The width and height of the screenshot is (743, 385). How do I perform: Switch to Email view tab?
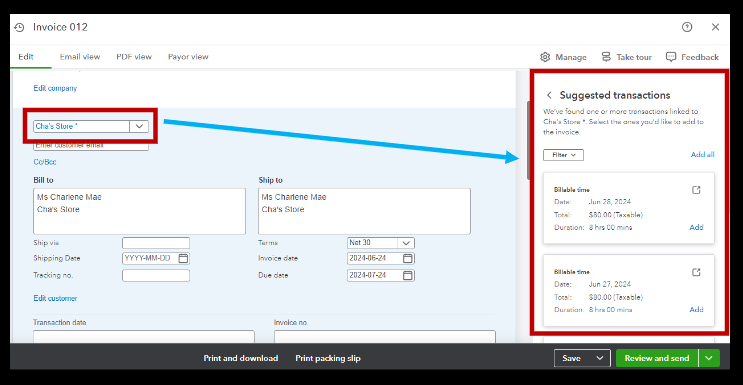80,57
